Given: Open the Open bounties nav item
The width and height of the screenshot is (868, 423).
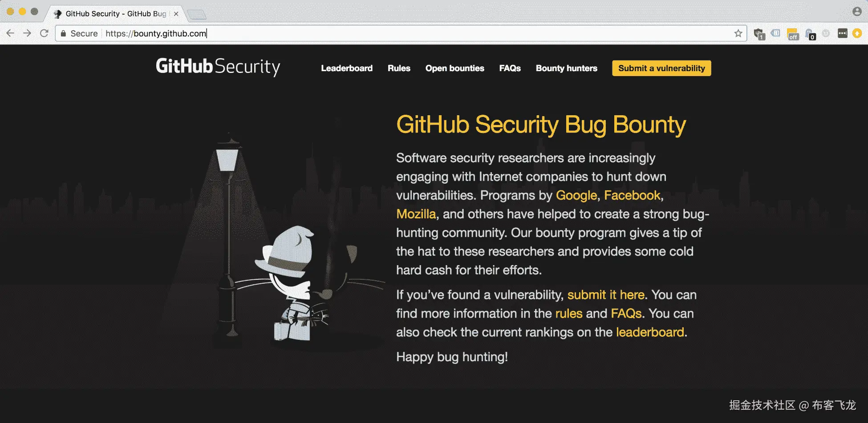Looking at the screenshot, I should [454, 68].
